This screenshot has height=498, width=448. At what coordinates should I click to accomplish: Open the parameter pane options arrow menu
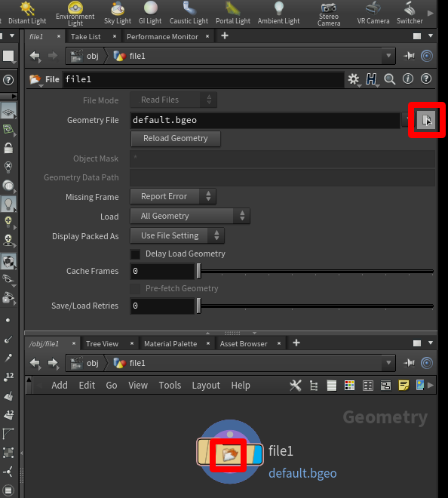[x=431, y=36]
